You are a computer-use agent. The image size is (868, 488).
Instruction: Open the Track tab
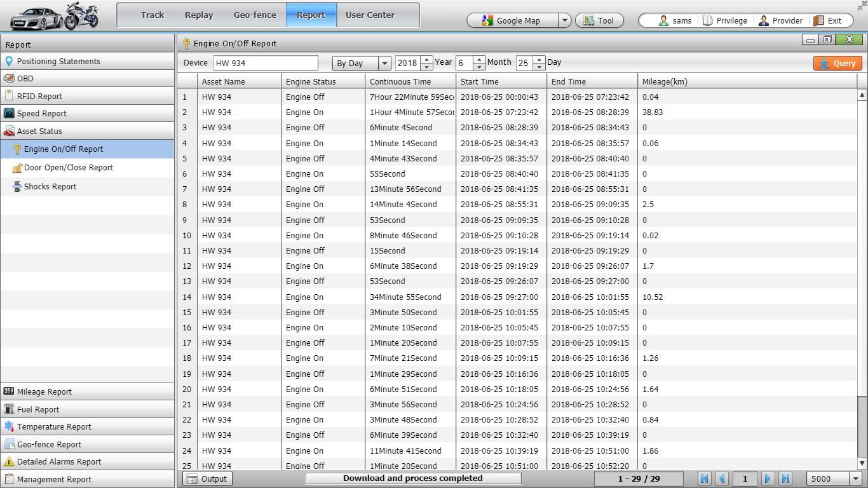(153, 15)
